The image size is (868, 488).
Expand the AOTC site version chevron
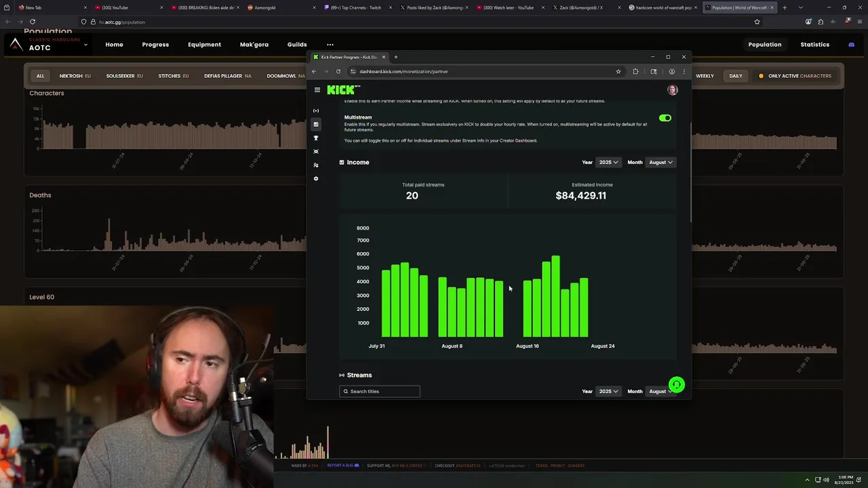point(85,45)
